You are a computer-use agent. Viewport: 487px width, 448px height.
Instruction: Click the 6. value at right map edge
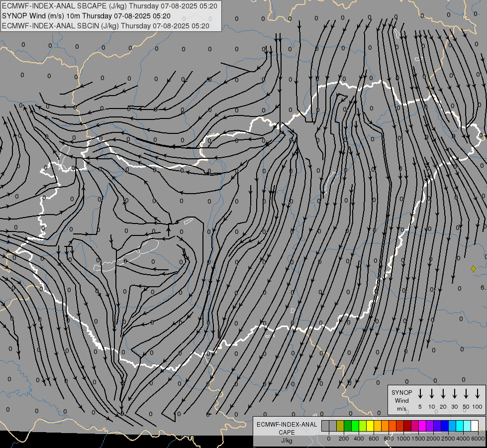[484, 288]
